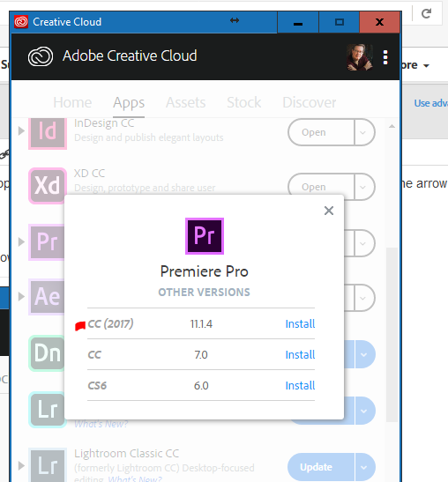Click the Dimension Dn app icon
448x482 pixels.
click(x=47, y=352)
